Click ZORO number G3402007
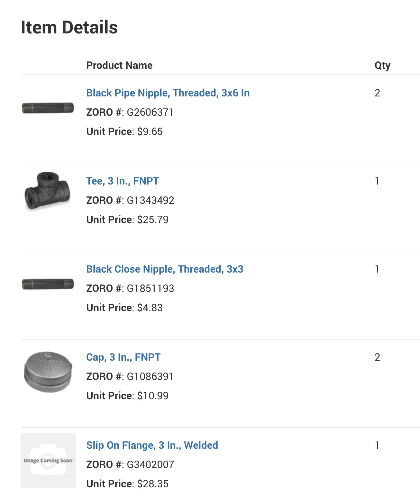Viewport: 420px width, 504px height. (x=150, y=464)
